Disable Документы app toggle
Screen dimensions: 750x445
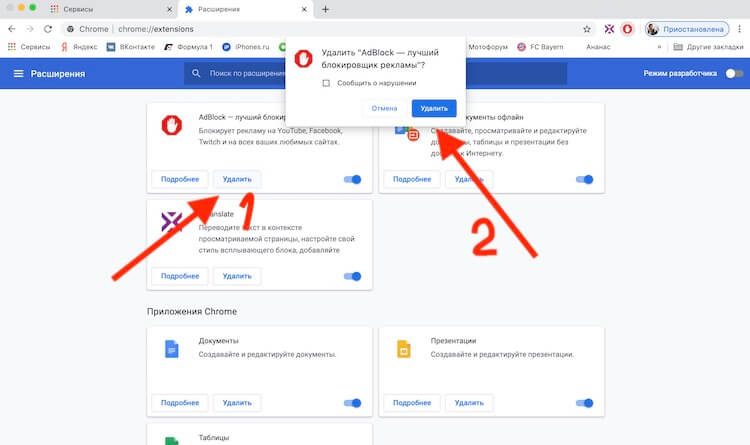click(x=353, y=403)
